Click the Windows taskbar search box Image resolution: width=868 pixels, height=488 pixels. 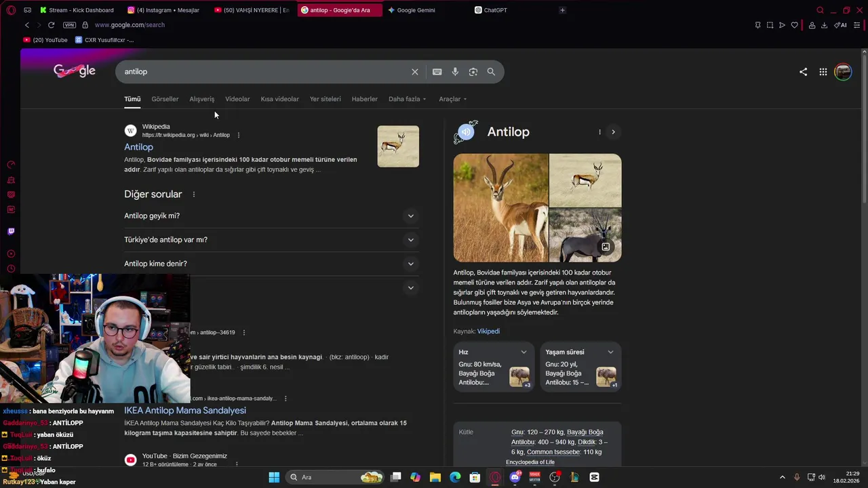coord(336,477)
